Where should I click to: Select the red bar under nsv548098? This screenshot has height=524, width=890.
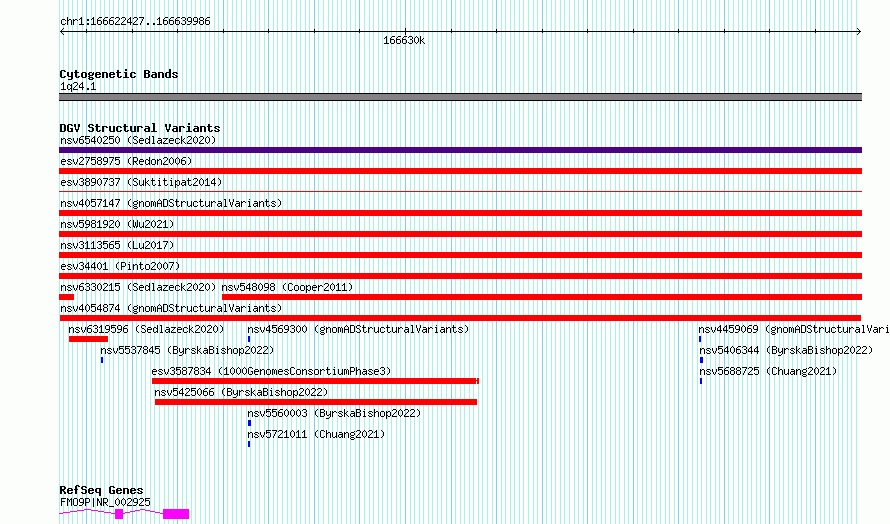click(x=542, y=297)
